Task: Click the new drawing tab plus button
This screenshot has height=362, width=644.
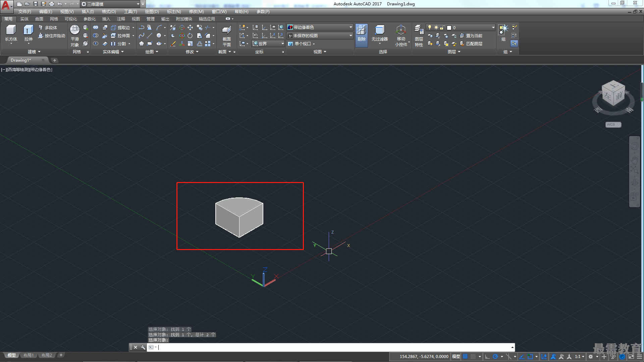Action: [x=55, y=60]
